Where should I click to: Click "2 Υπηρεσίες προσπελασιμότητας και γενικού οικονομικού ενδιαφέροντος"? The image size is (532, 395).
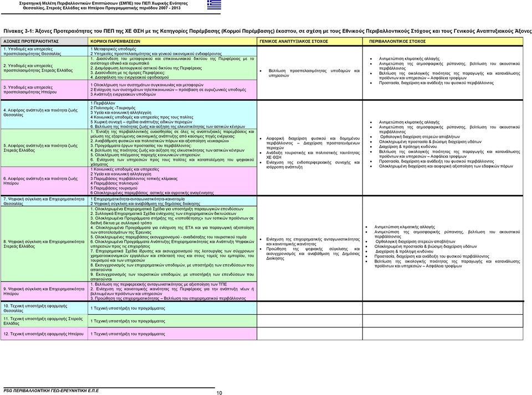156,54
